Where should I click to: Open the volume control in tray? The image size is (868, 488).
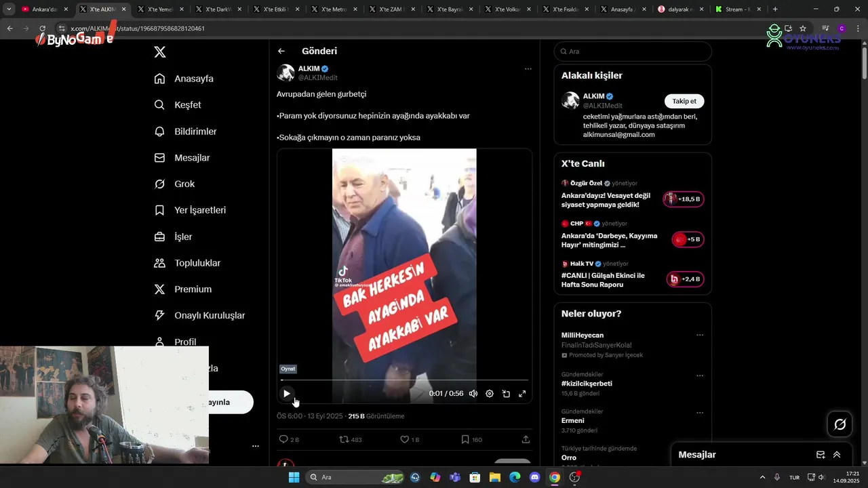[822, 477]
